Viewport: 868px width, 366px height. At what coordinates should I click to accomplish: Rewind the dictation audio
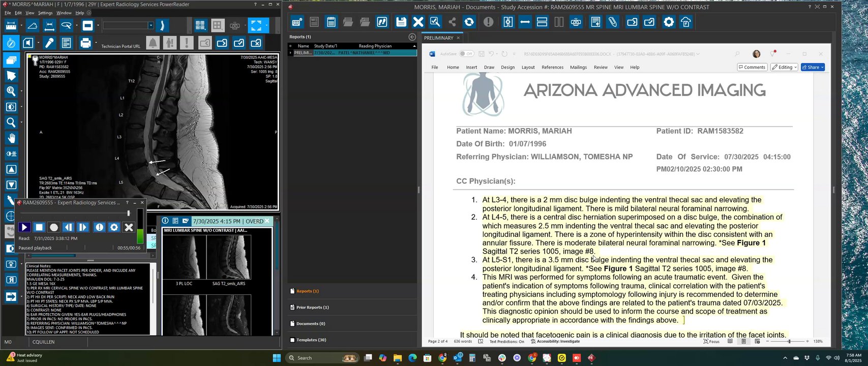[x=69, y=227]
